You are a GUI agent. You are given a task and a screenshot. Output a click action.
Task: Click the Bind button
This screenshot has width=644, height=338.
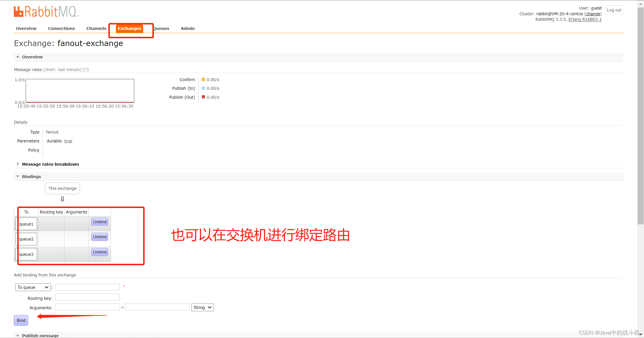[x=21, y=320]
